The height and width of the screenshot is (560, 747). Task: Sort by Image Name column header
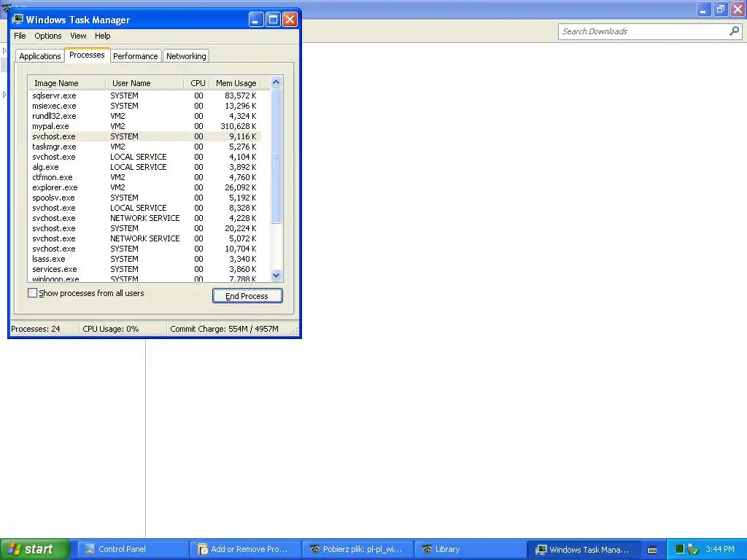(x=66, y=83)
